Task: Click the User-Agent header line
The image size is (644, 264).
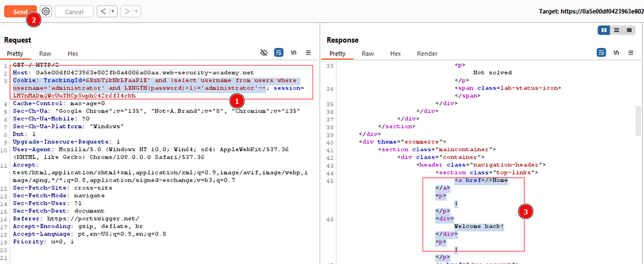Action: (x=151, y=153)
